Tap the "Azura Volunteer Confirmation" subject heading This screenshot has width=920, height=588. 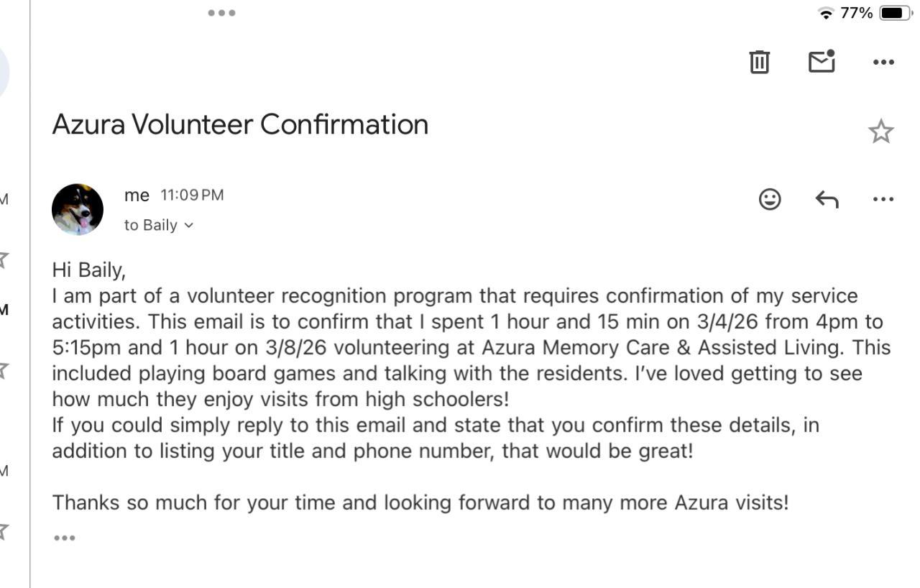click(x=240, y=125)
